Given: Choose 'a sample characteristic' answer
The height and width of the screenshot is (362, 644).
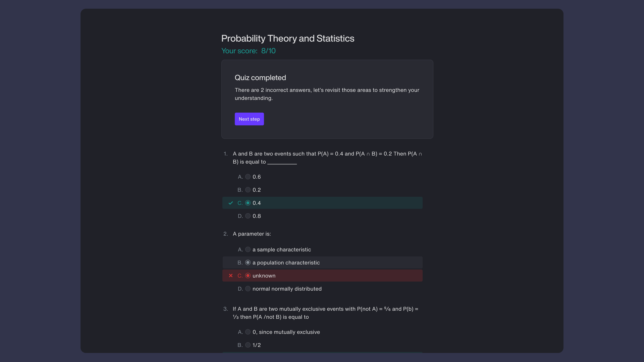Looking at the screenshot, I should tap(248, 250).
